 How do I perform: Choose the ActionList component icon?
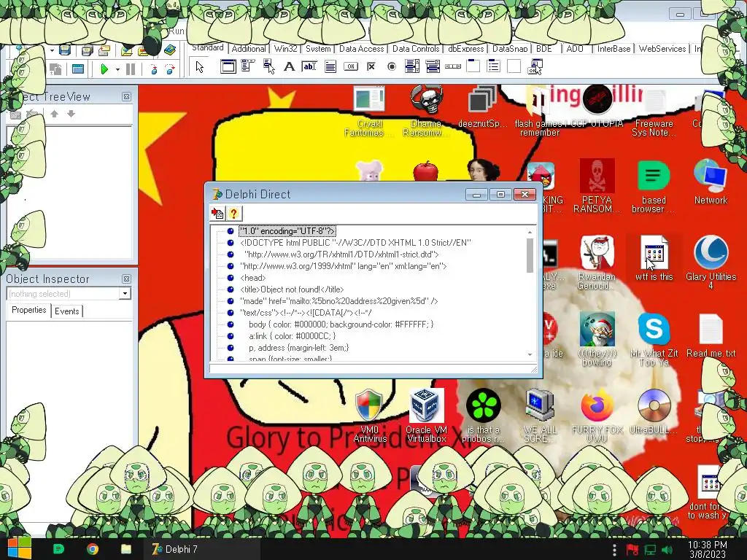point(535,66)
